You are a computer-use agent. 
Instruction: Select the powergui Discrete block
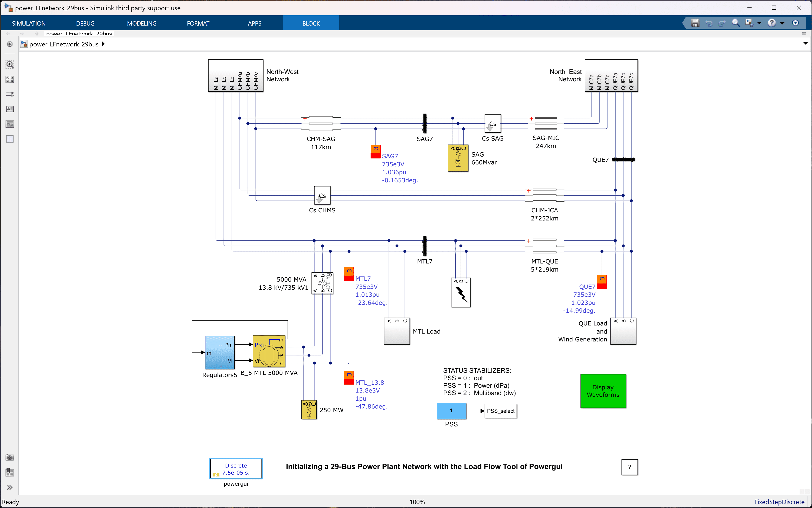(236, 468)
